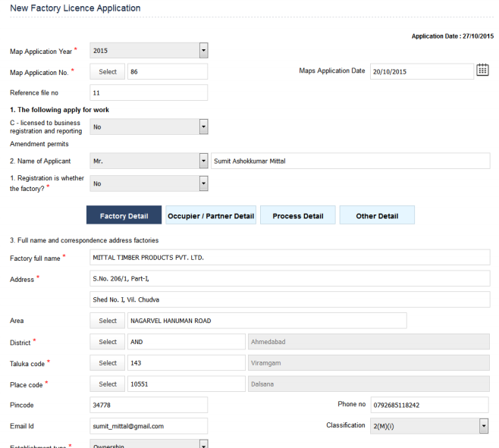
Task: Click the Select button for District
Action: coord(108,342)
